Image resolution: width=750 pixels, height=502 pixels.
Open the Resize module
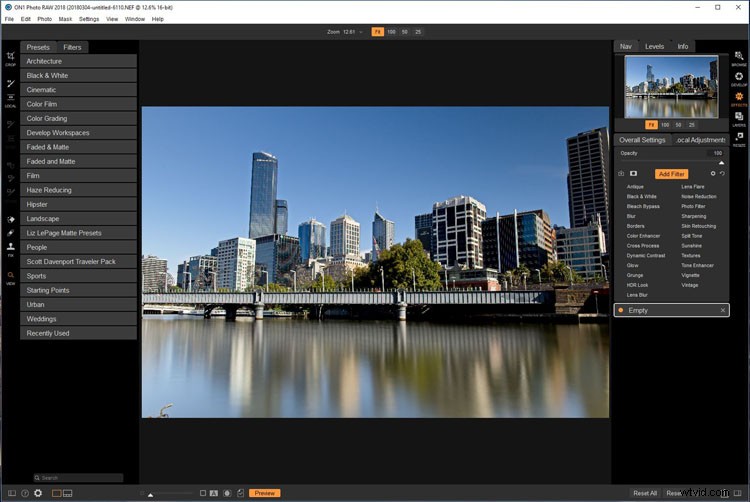tap(739, 139)
